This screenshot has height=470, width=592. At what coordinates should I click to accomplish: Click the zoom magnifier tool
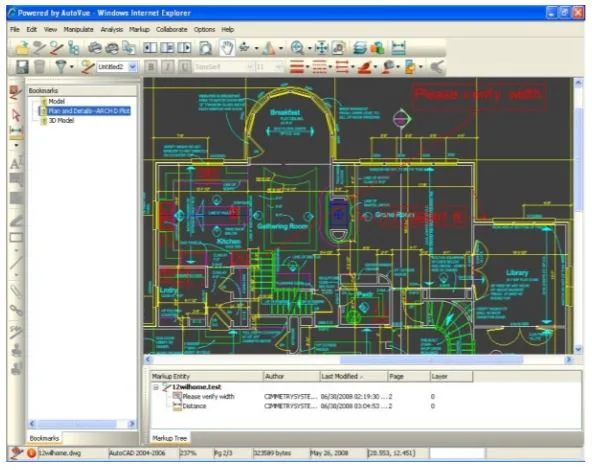click(297, 48)
